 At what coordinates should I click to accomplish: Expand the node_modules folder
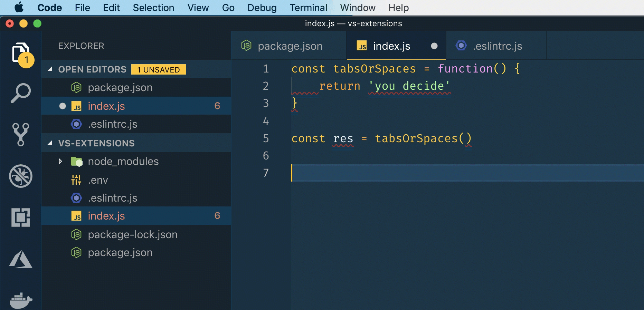[60, 162]
